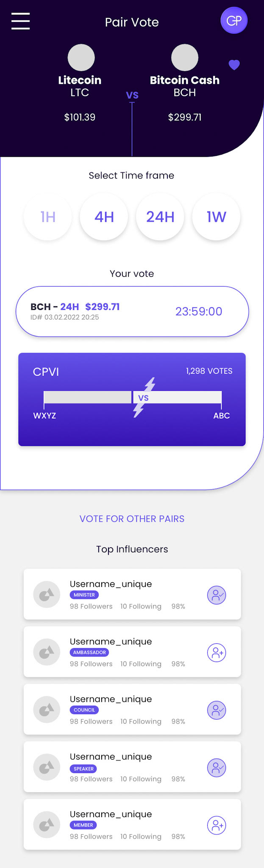The width and height of the screenshot is (264, 868).
Task: Open Vote For Other Pairs link
Action: pos(132,519)
